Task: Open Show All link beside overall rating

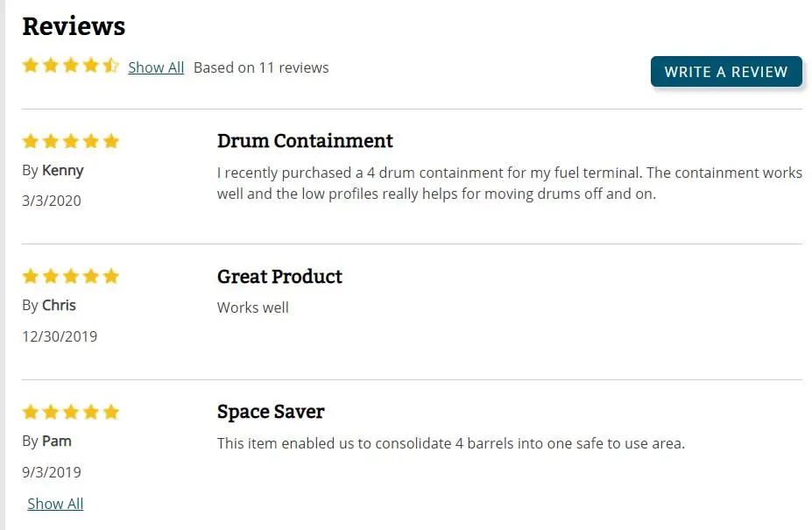Action: click(x=156, y=67)
